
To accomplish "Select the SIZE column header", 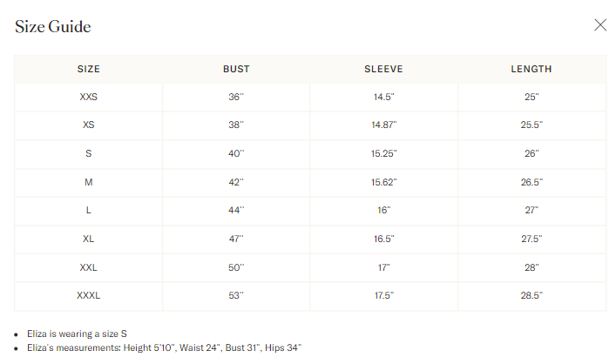I will tap(88, 69).
